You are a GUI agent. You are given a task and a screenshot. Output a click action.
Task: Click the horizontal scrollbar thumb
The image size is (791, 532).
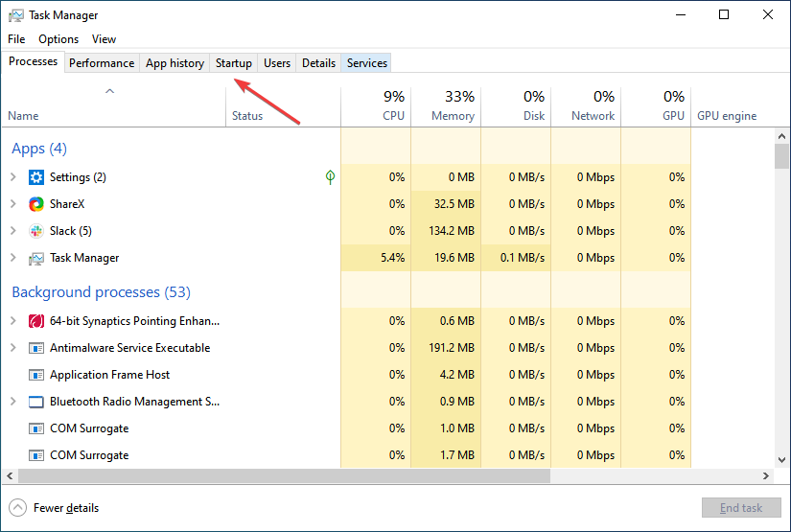[x=284, y=476]
